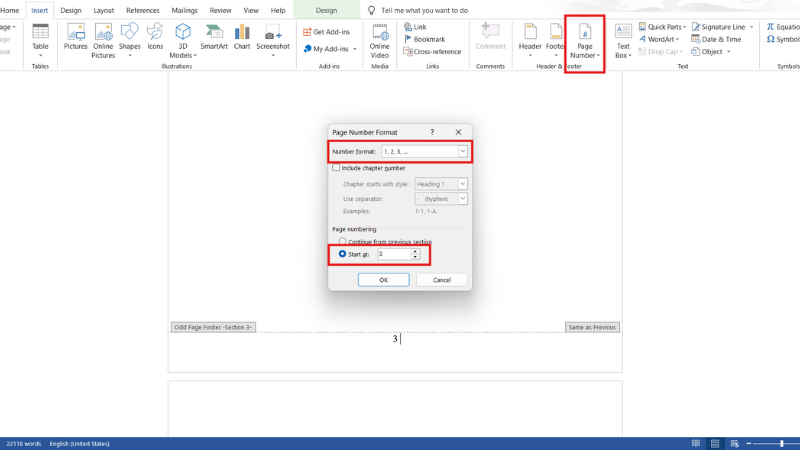Switch to the Layout tab

click(x=103, y=10)
